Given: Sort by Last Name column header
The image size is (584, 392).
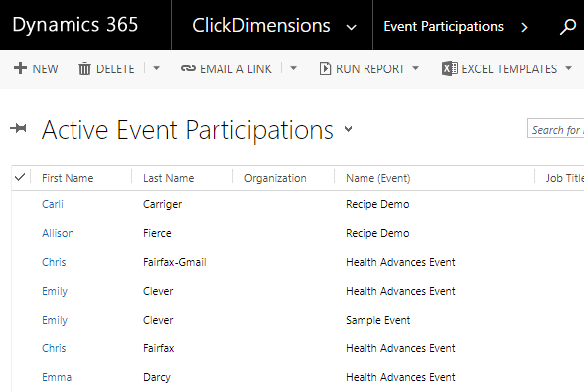Looking at the screenshot, I should 169,178.
